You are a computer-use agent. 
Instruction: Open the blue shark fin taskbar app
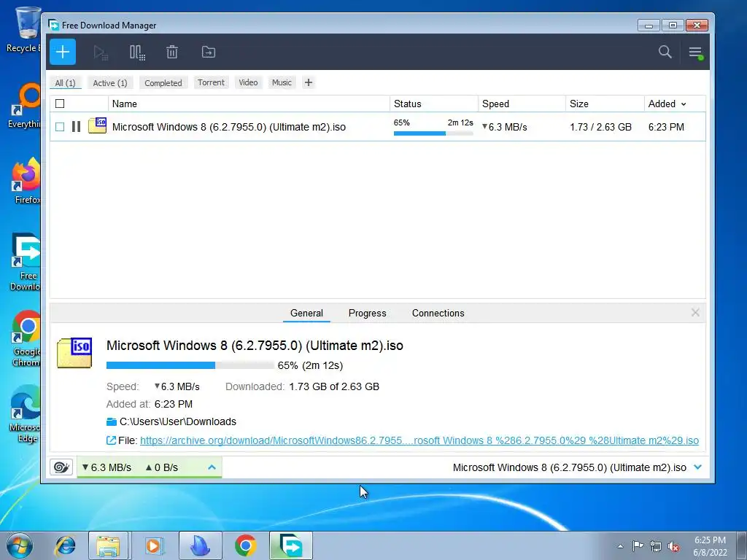[200, 545]
